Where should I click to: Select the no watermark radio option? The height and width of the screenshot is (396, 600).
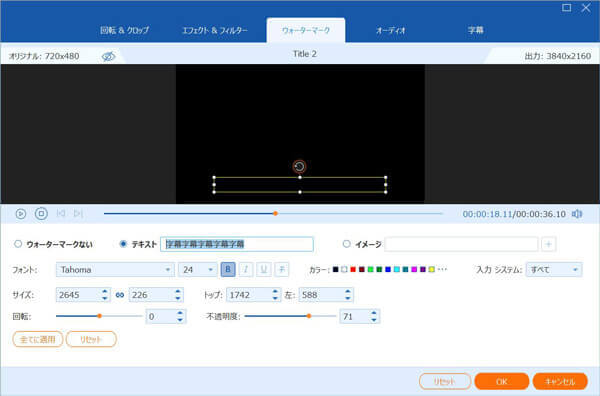[18, 244]
